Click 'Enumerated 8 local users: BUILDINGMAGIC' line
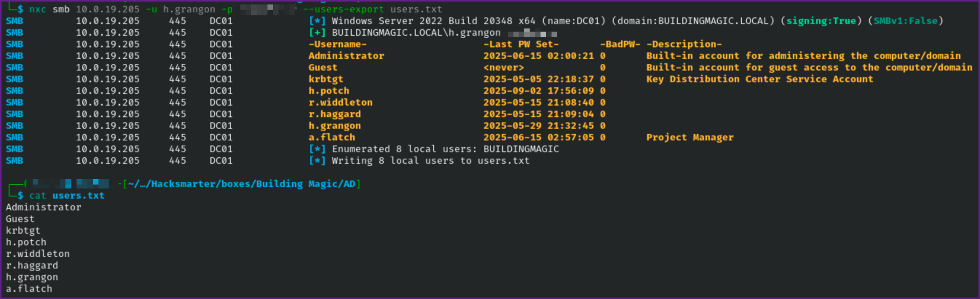This screenshot has width=980, height=299. pyautogui.click(x=445, y=149)
